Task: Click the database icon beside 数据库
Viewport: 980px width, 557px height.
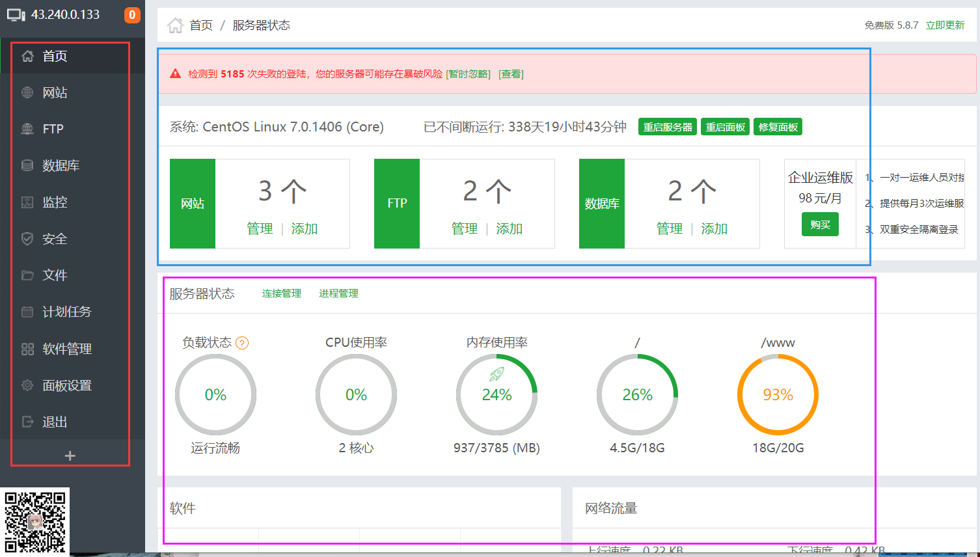Action: tap(27, 165)
